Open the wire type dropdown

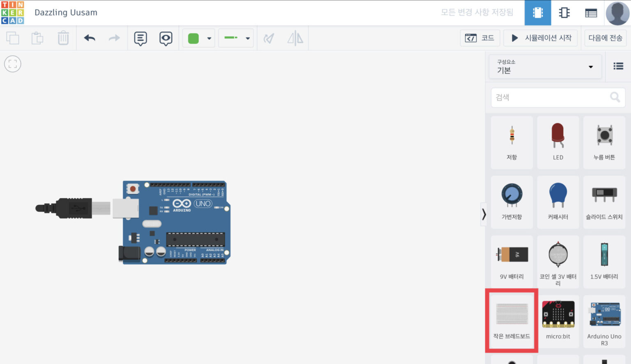pyautogui.click(x=236, y=38)
